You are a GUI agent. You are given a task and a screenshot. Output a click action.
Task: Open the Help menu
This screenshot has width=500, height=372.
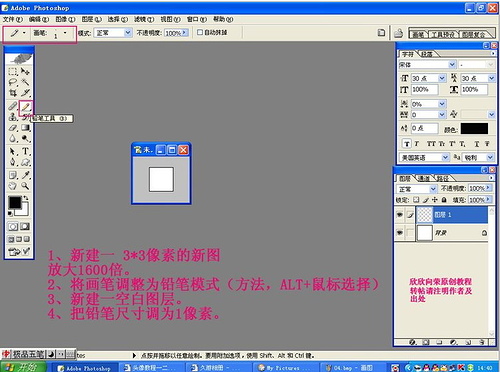point(223,19)
